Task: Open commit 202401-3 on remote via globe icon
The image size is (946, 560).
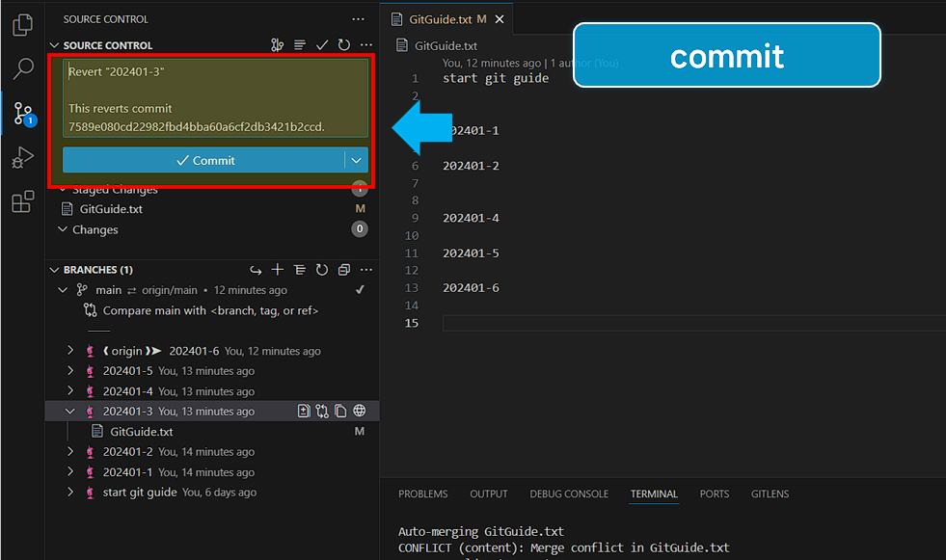Action: (x=360, y=410)
